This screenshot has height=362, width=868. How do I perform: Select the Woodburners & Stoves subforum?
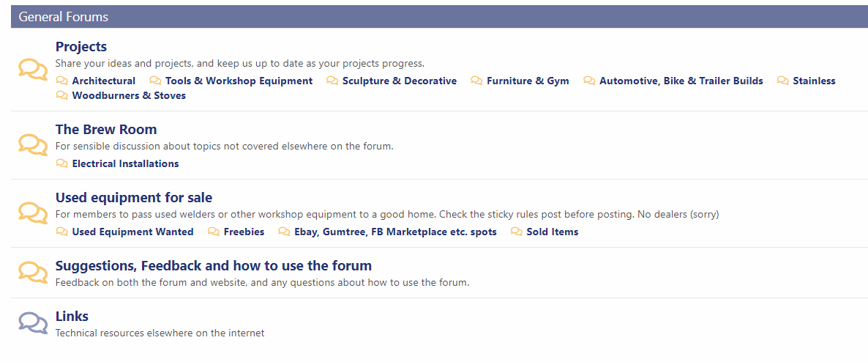pyautogui.click(x=129, y=95)
